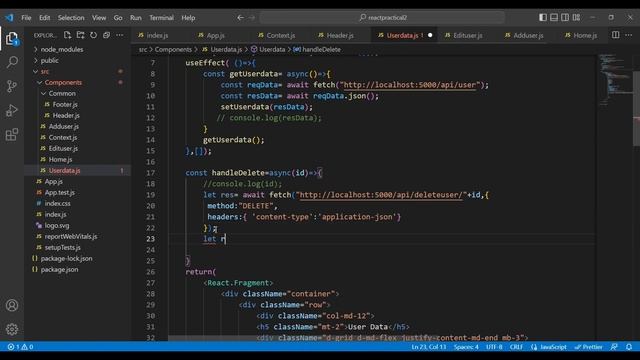This screenshot has height=360, width=640.
Task: Open the Run and Debug view
Action: click(x=12, y=110)
